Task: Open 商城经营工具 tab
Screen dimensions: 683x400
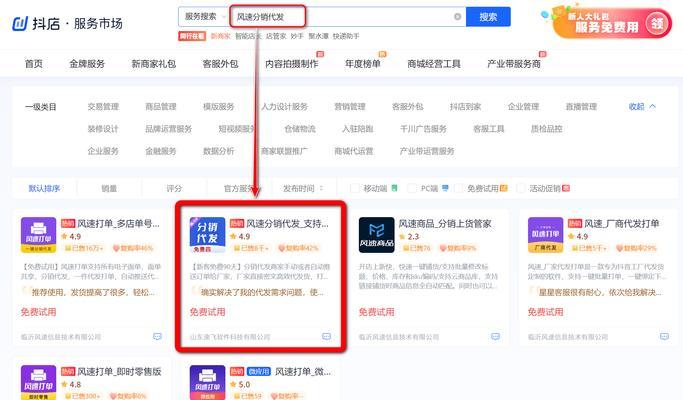Action: pos(434,64)
